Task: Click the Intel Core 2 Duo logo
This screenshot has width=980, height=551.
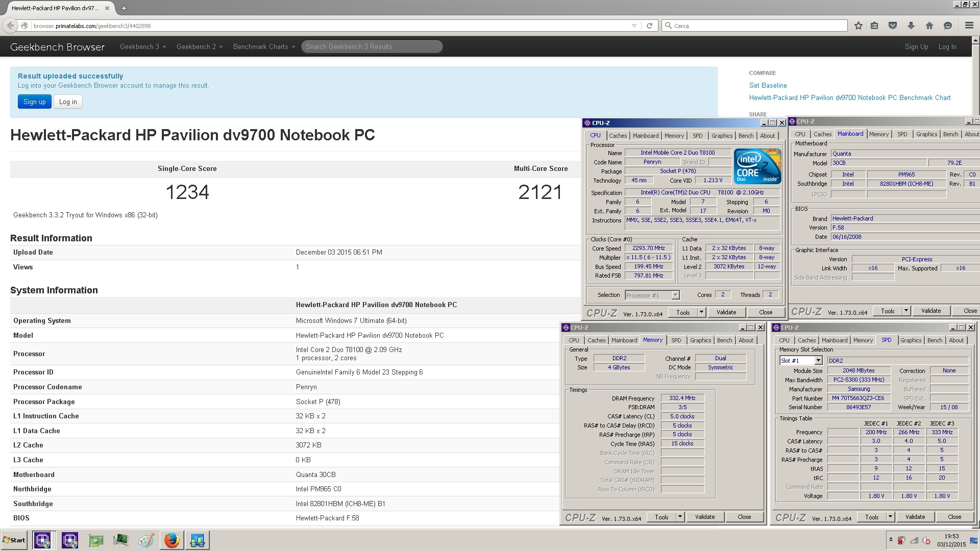Action: tap(757, 166)
